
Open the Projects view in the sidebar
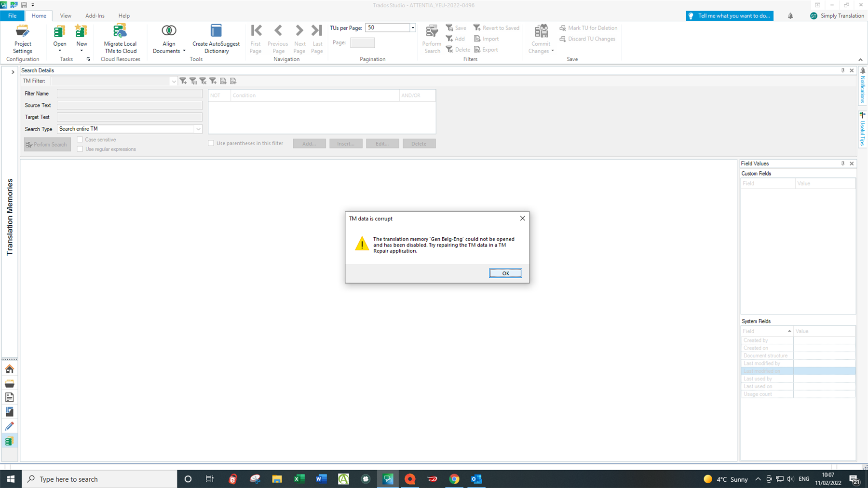(10, 383)
